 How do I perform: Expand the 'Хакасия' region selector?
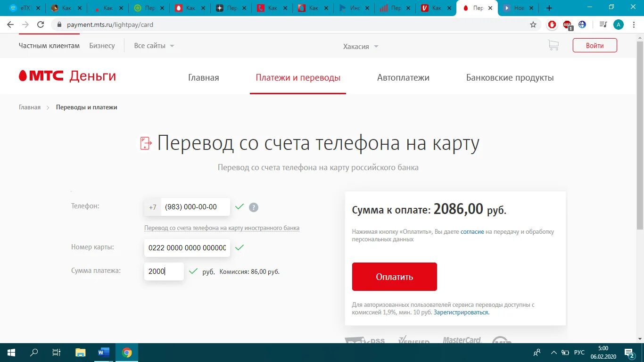[361, 46]
